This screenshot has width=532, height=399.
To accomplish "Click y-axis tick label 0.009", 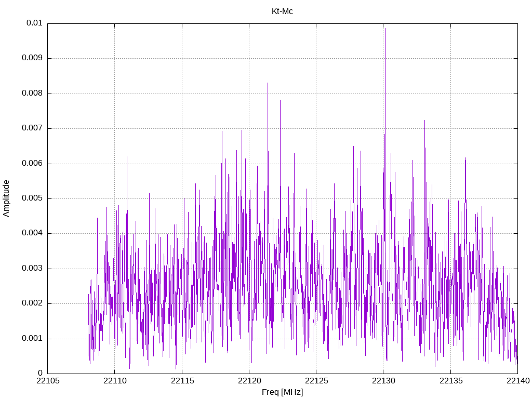I will point(32,58).
